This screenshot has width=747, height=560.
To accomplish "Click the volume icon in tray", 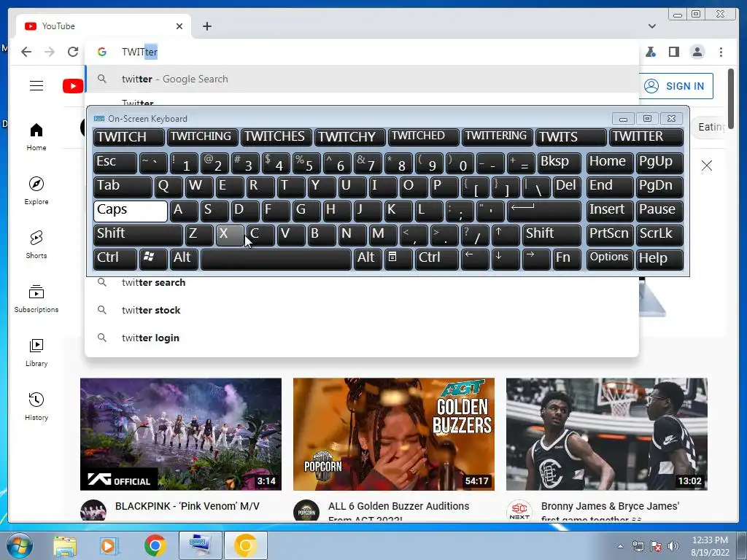I will click(673, 546).
